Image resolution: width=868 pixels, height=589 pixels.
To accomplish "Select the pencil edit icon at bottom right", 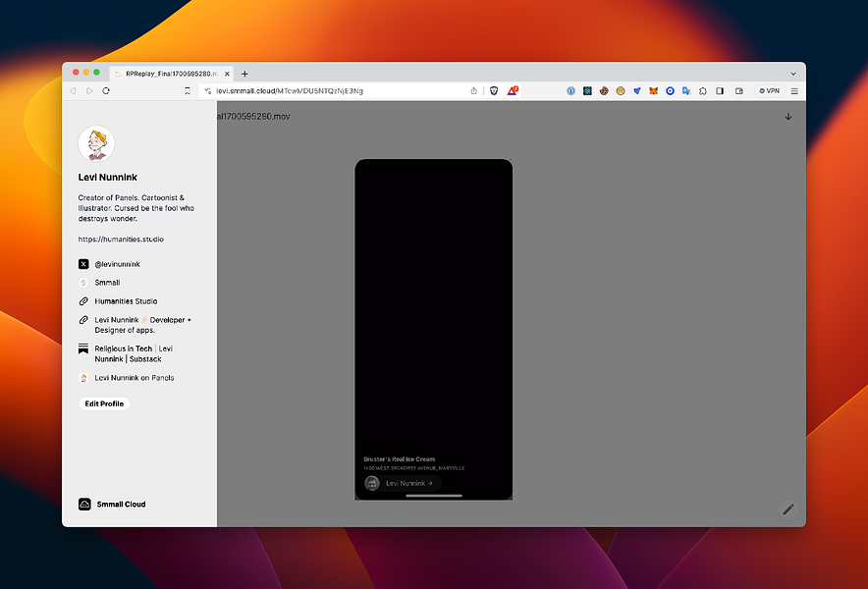I will pyautogui.click(x=787, y=509).
